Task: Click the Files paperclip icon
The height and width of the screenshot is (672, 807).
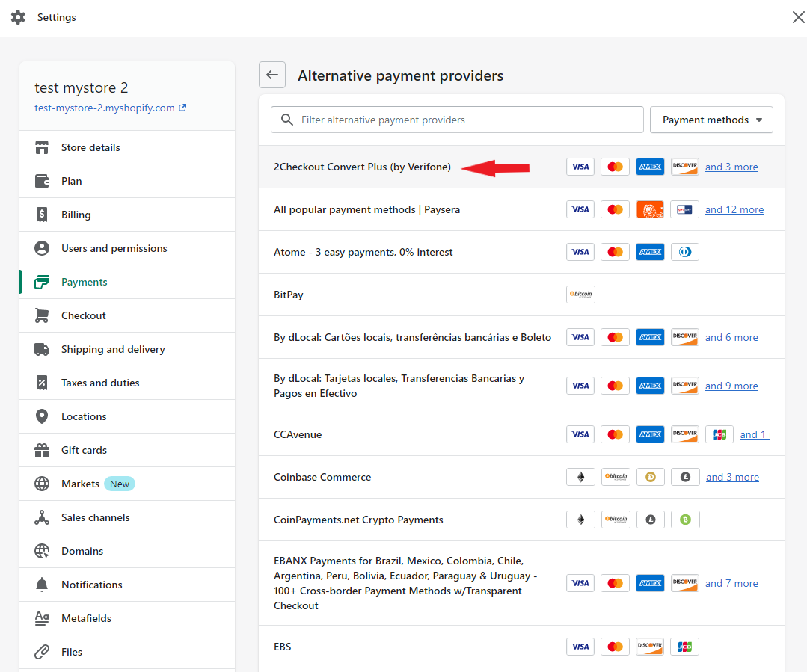Action: 43,652
